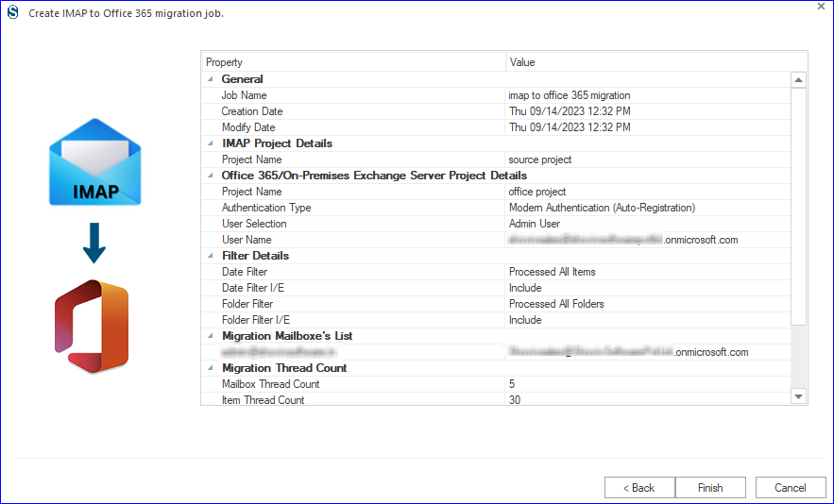Select the Authentication Type row
Image resolution: width=834 pixels, height=504 pixels.
497,208
